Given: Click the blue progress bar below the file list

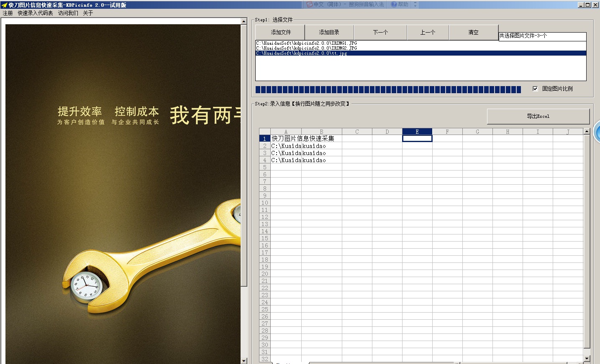Looking at the screenshot, I should click(388, 89).
